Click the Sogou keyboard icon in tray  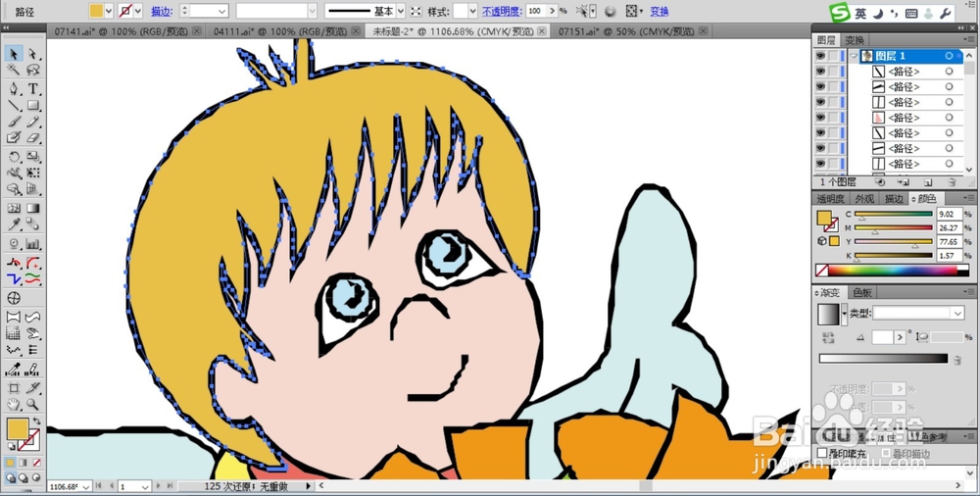911,13
